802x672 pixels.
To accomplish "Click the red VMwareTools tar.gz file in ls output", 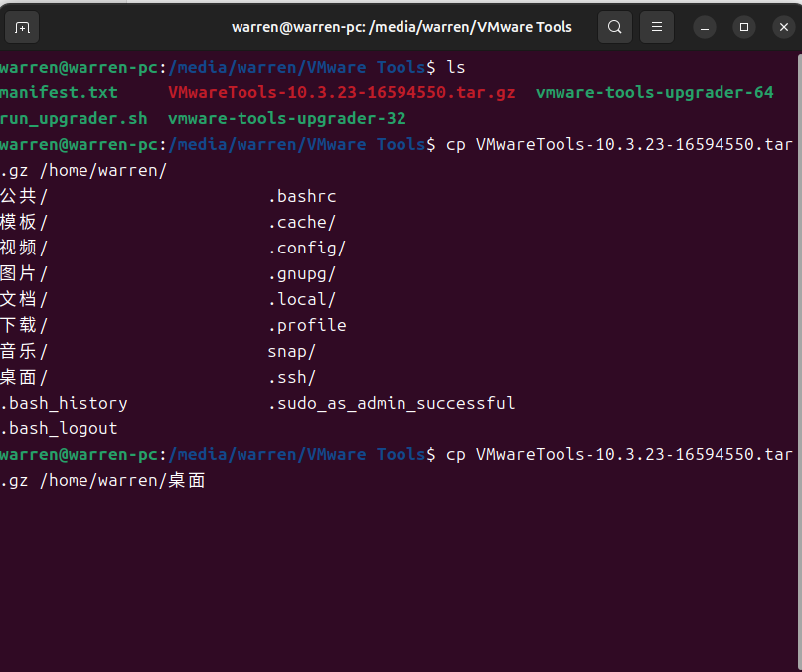I will point(341,93).
